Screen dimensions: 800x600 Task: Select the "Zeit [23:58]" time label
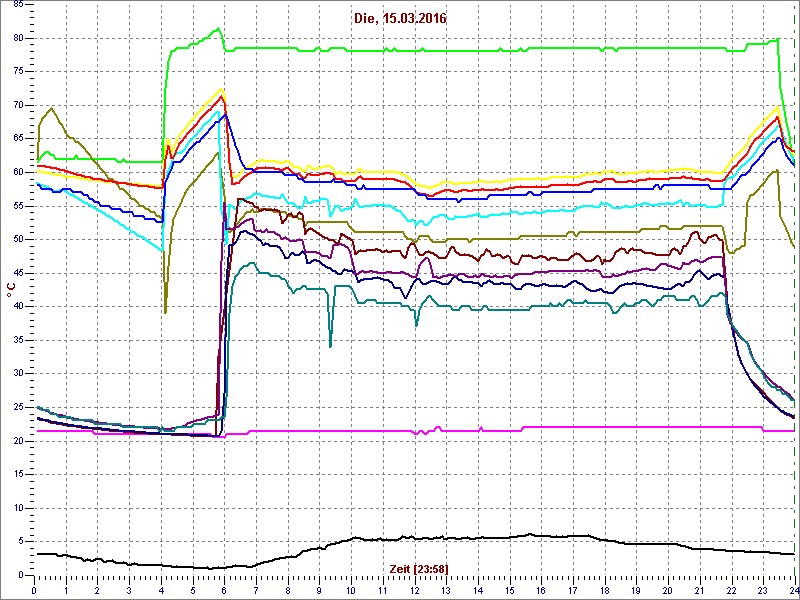418,568
